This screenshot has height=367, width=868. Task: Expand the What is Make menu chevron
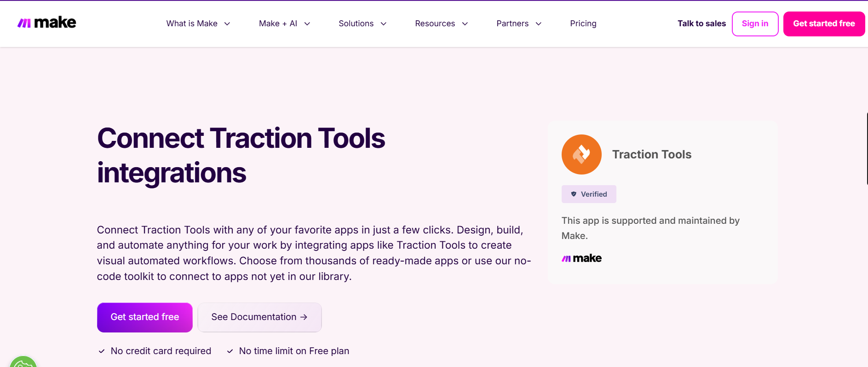pyautogui.click(x=227, y=24)
